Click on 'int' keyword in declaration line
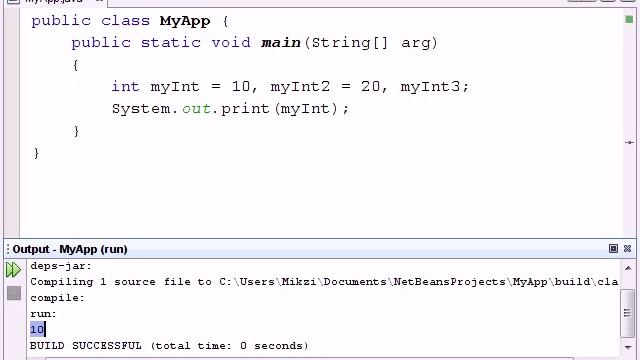The height and width of the screenshot is (360, 640). pyautogui.click(x=125, y=87)
